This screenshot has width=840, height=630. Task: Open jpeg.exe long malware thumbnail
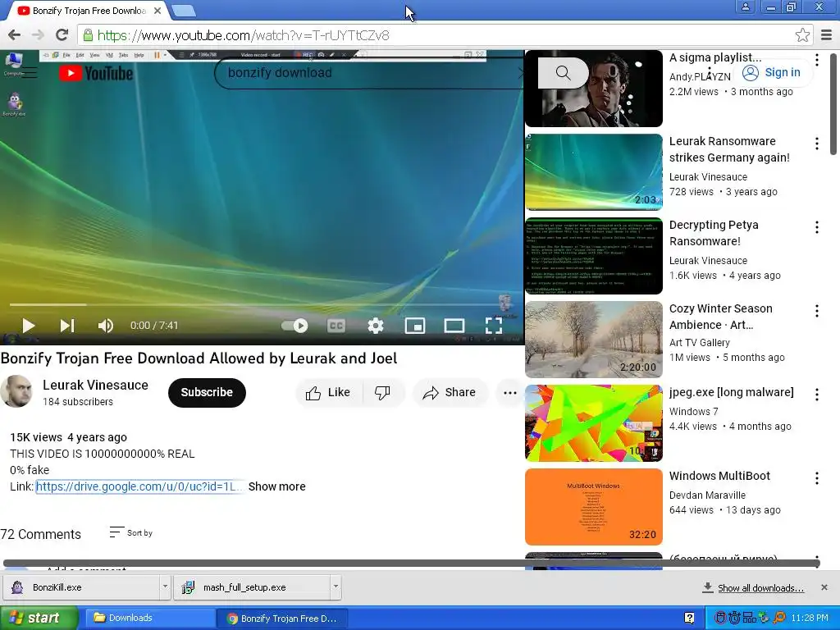click(x=594, y=423)
